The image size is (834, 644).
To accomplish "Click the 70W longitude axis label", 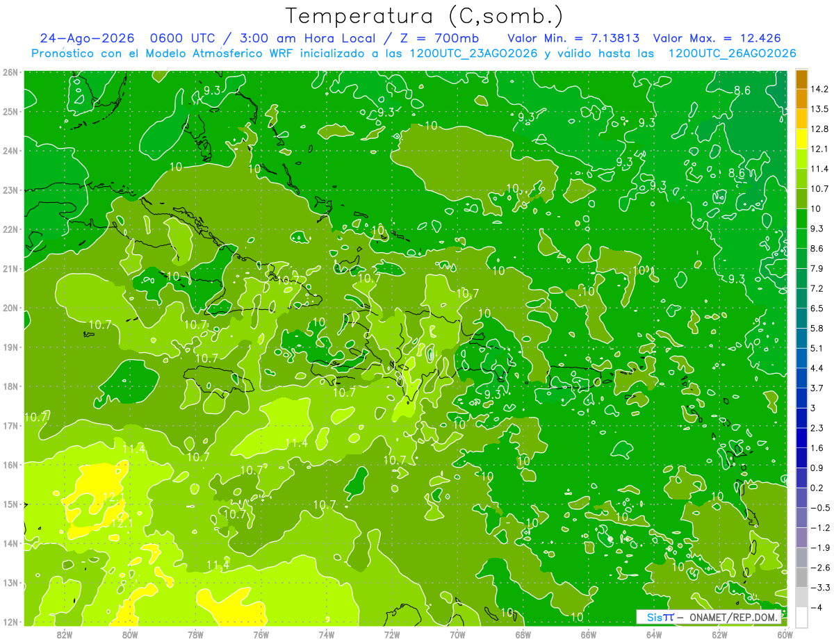I will coord(457,634).
